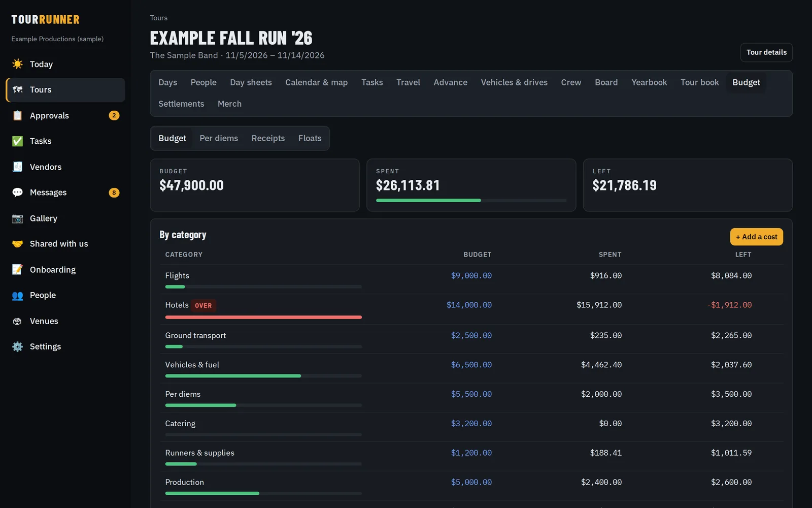
Task: Switch to the Per diems sub-tab
Action: point(219,138)
